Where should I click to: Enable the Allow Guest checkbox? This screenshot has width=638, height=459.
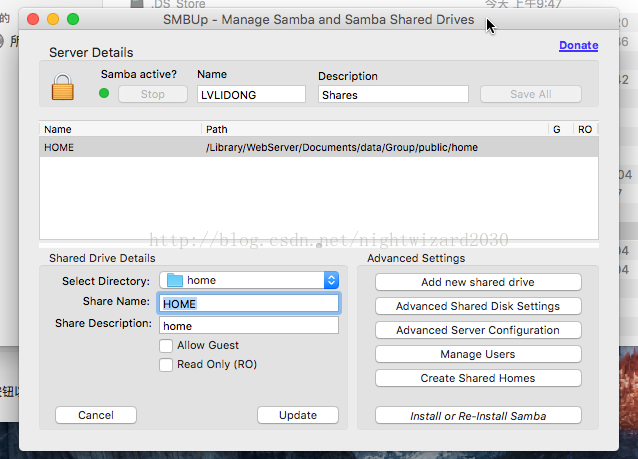[x=166, y=345]
